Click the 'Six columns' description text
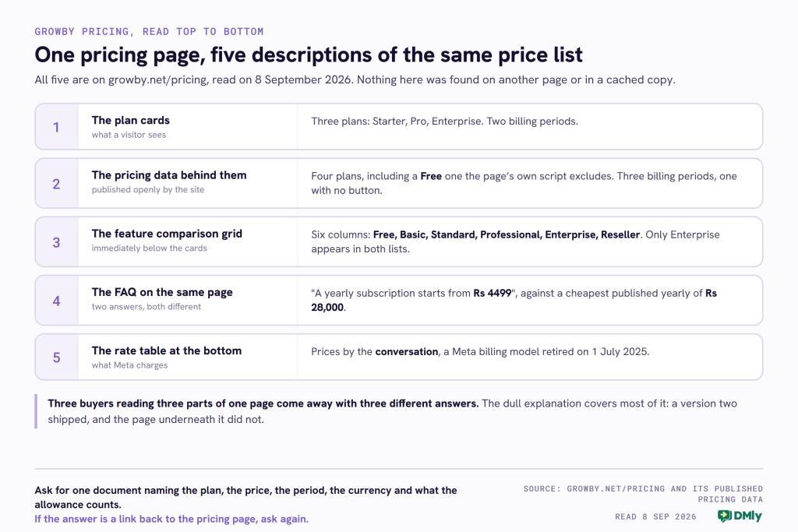 coord(515,241)
